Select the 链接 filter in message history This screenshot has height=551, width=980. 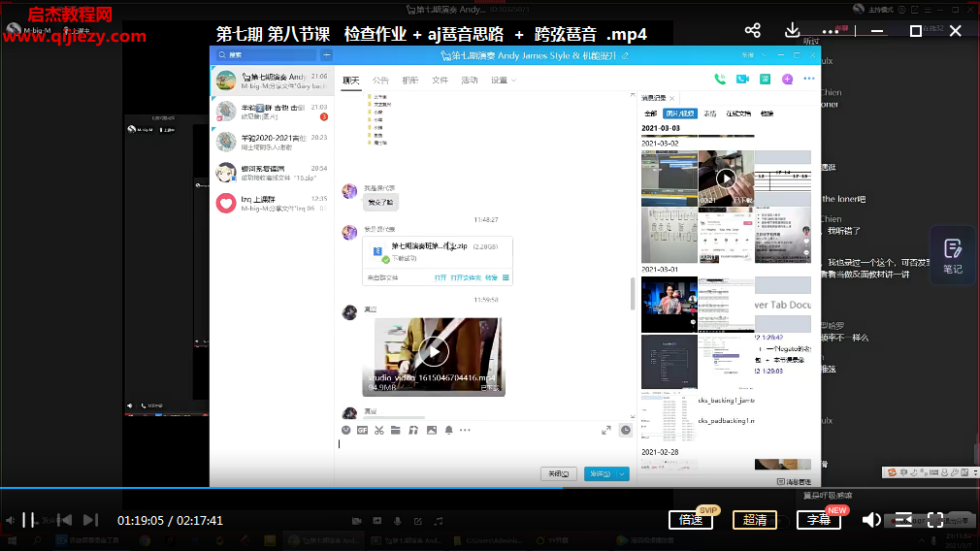(x=767, y=113)
